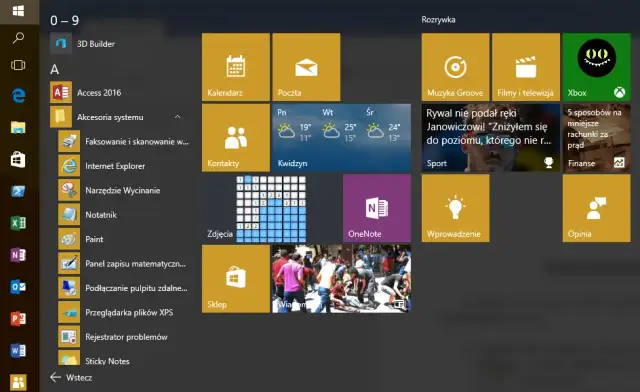The height and width of the screenshot is (392, 640).
Task: Open File Explorer from taskbar
Action: coord(18,127)
